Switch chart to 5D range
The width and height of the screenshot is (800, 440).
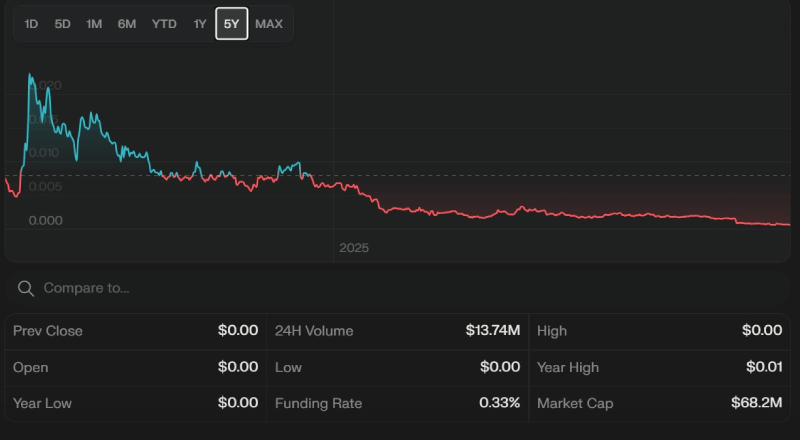pos(63,24)
